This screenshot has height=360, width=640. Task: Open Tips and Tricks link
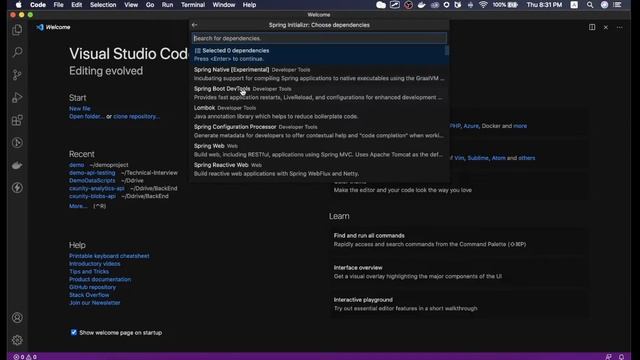(x=89, y=271)
